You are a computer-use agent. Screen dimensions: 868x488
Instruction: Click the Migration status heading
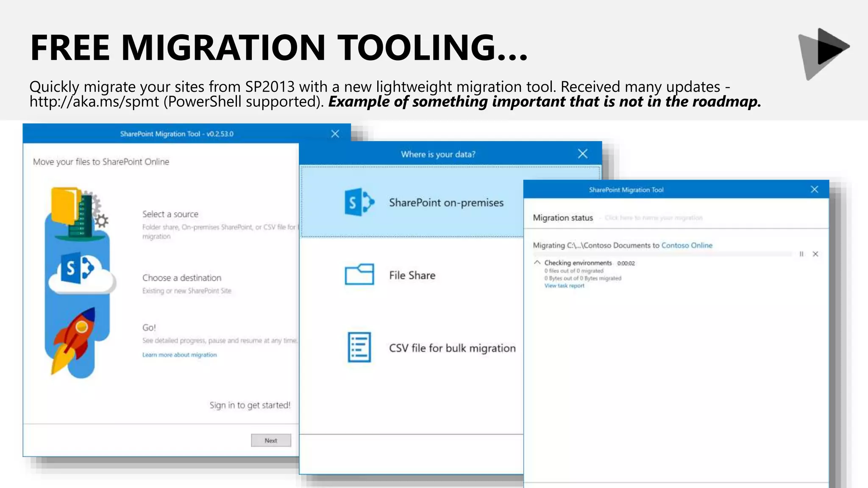(x=563, y=218)
